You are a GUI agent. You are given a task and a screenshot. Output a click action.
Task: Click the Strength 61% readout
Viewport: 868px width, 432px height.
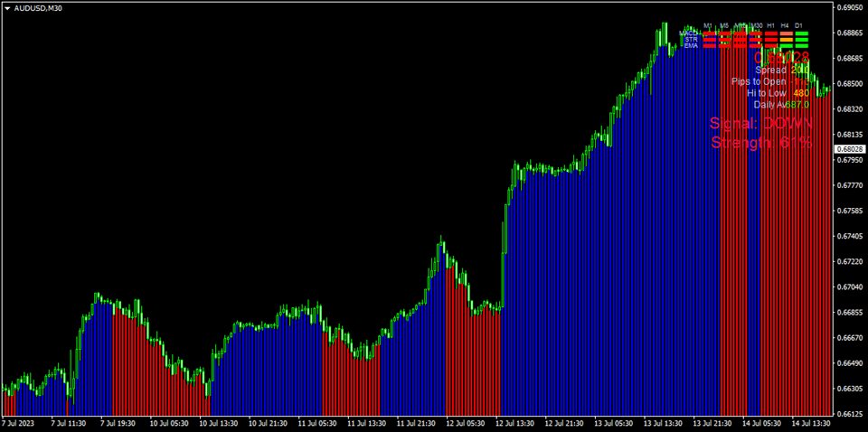761,143
